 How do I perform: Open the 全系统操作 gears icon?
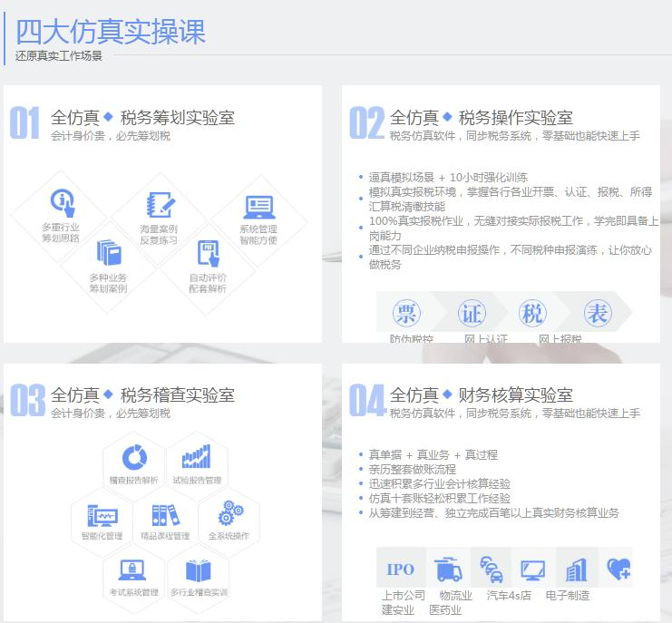pyautogui.click(x=230, y=513)
